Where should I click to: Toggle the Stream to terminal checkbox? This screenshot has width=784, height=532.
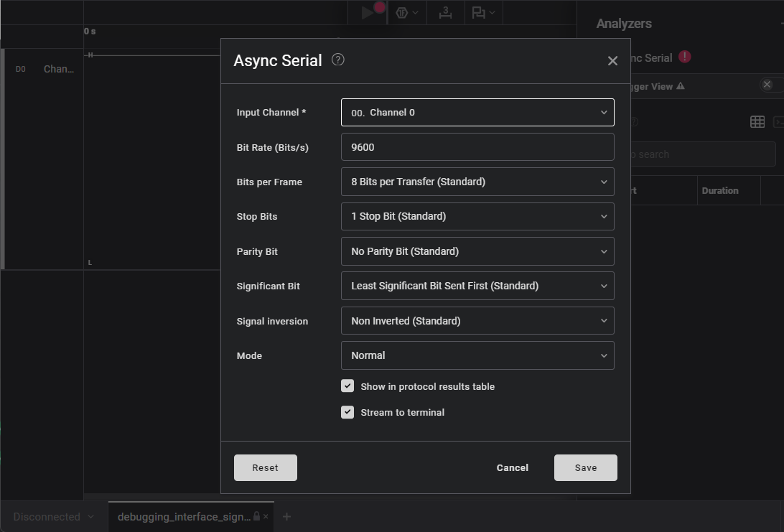click(x=347, y=412)
